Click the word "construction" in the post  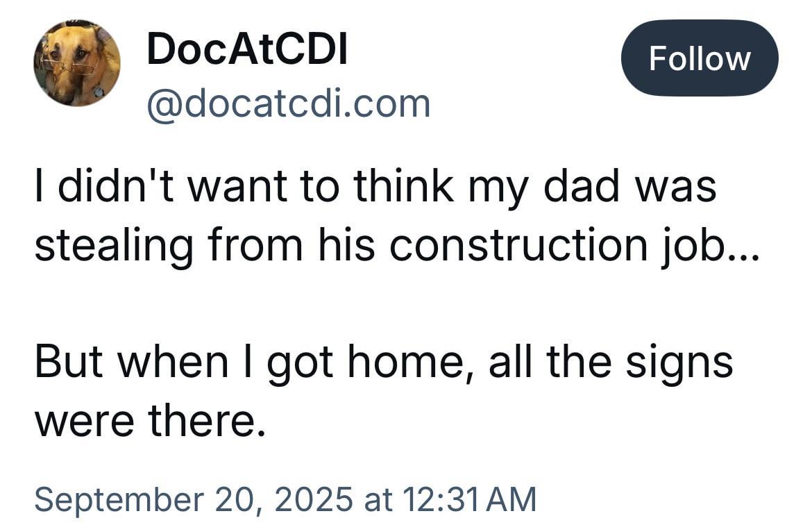(x=518, y=244)
